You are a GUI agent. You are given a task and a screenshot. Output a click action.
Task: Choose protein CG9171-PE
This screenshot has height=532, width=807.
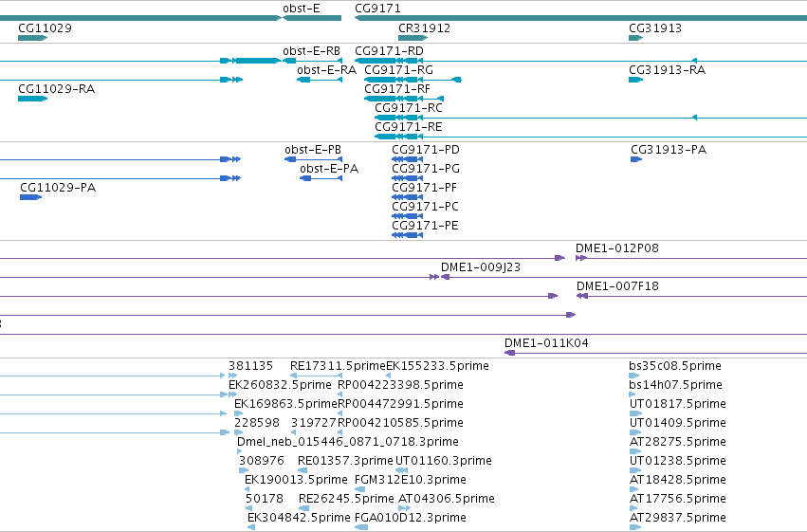point(425,226)
